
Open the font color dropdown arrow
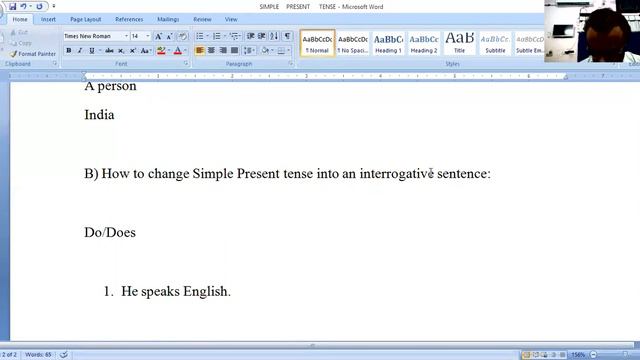tap(185, 51)
